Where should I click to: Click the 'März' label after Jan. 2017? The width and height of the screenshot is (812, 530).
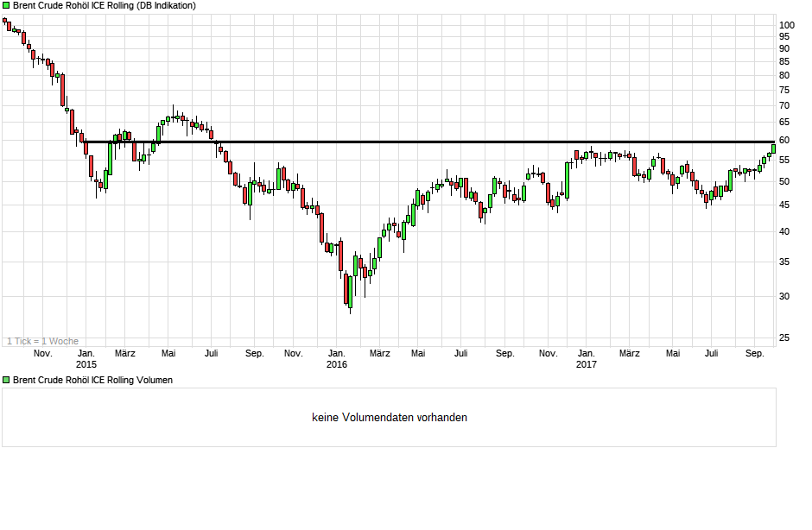pos(629,354)
